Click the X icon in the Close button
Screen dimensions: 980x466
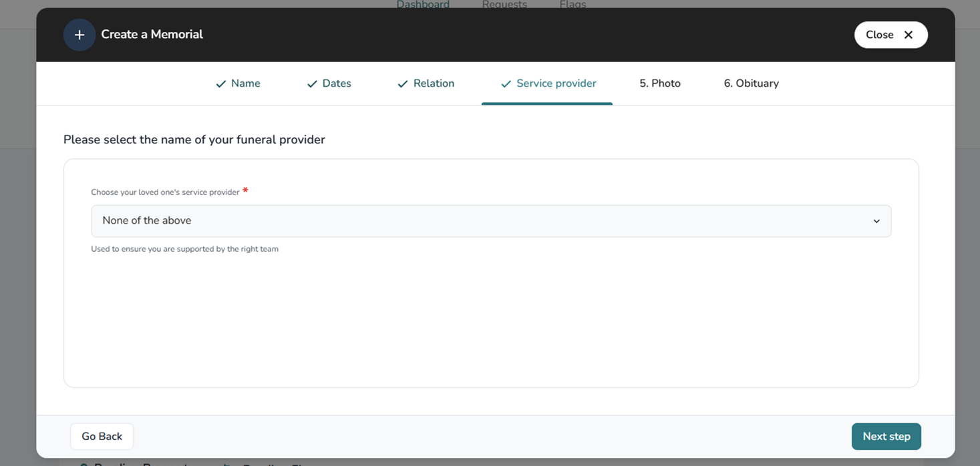point(908,35)
